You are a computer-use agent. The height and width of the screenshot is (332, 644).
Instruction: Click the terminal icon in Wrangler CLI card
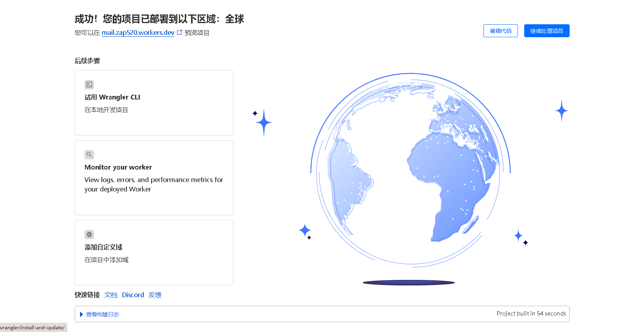(89, 85)
